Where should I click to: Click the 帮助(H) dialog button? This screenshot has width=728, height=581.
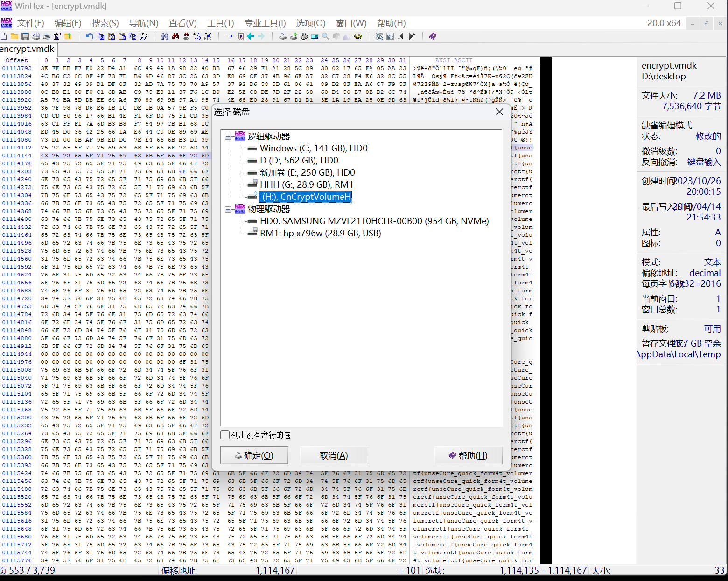[x=468, y=455]
